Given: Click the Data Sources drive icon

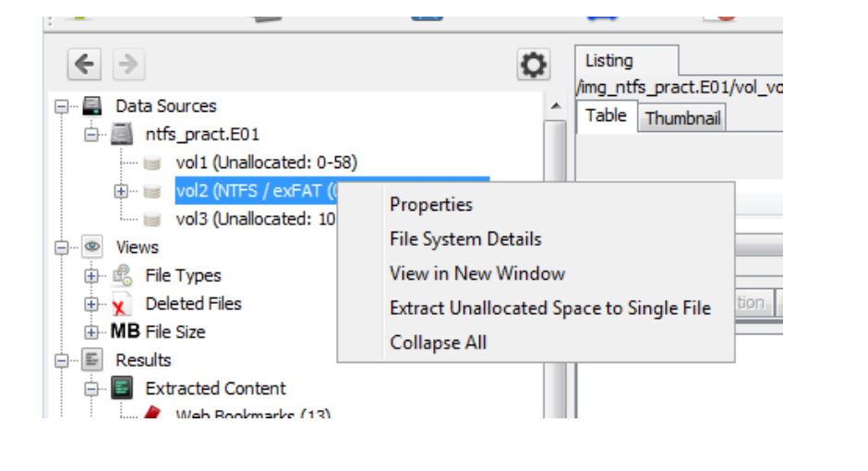Looking at the screenshot, I should tap(92, 105).
